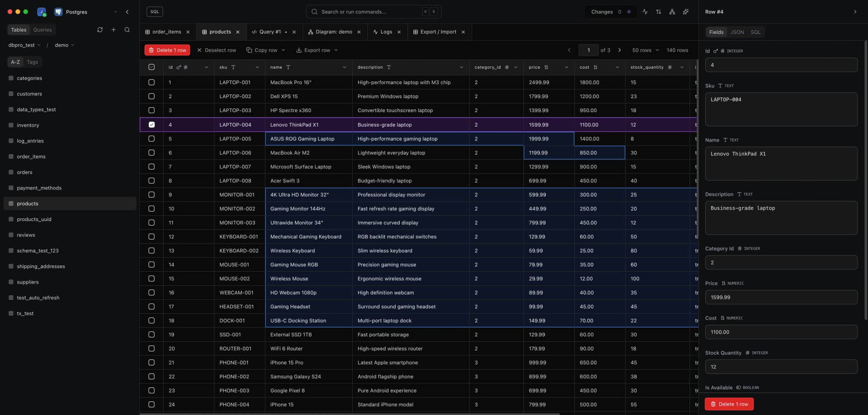
Task: Check the row 13 Wireless Keyboard checkbox
Action: tap(151, 251)
